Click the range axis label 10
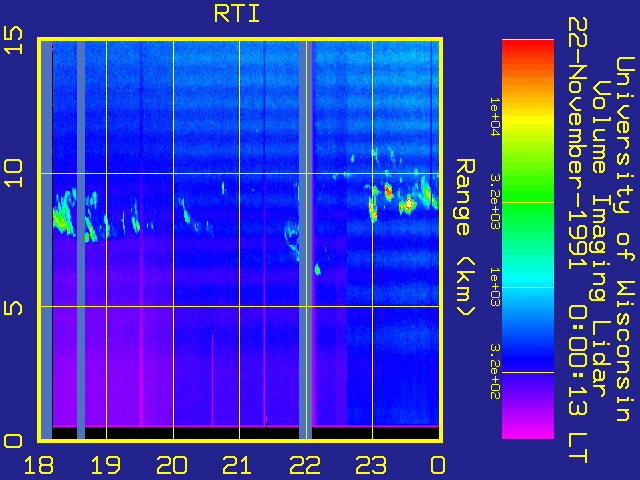Image resolution: width=640 pixels, height=480 pixels. tap(13, 173)
